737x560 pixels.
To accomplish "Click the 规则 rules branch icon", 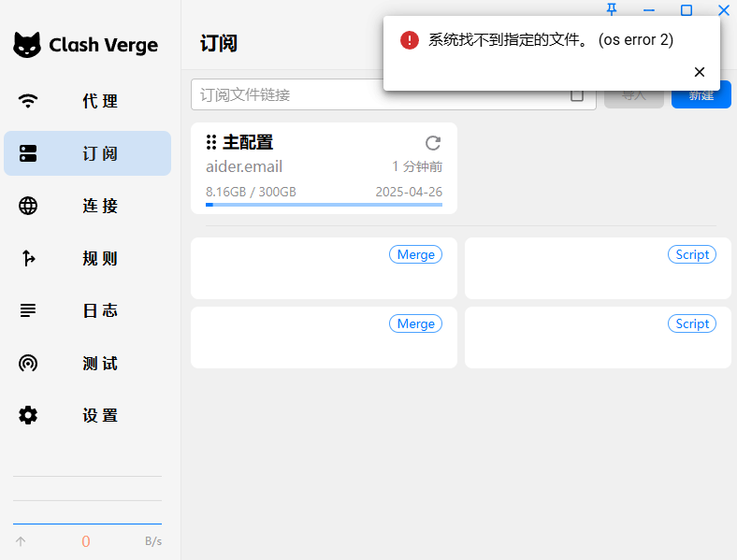I will coord(28,258).
